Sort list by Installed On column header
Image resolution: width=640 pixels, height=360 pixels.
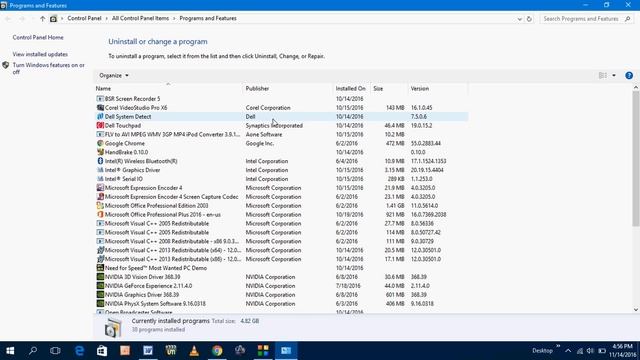point(351,89)
